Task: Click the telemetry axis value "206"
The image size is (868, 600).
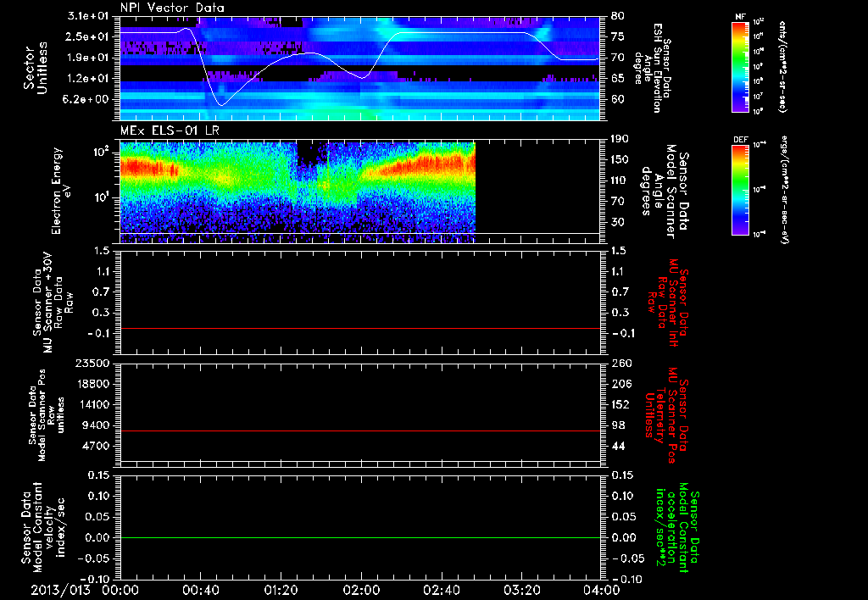Action: 620,384
